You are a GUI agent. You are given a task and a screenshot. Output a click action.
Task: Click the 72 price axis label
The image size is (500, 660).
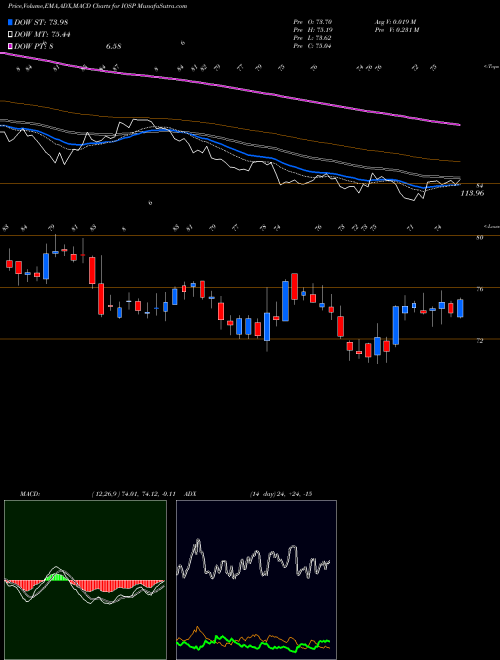tap(480, 341)
